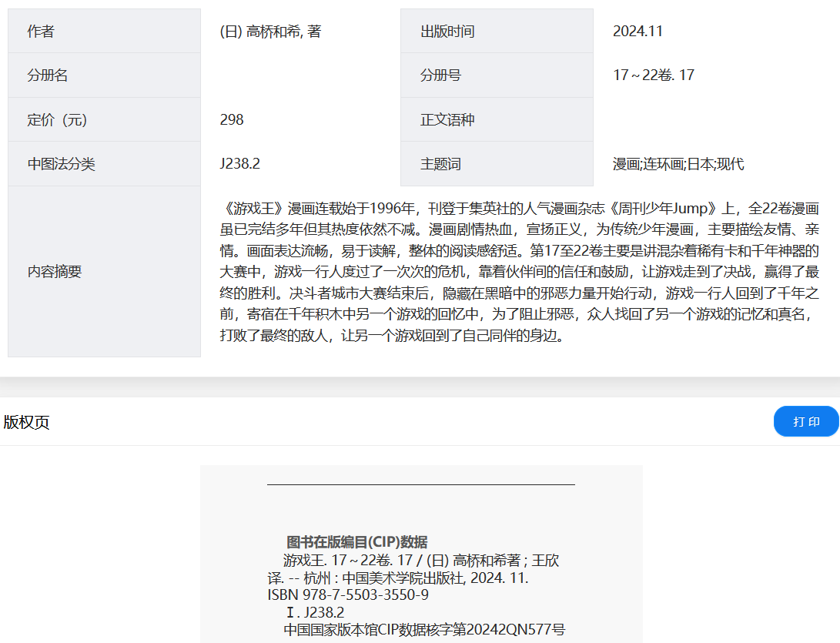Select the 作者 label cell
Screen dimensions: 840x643
(104, 32)
